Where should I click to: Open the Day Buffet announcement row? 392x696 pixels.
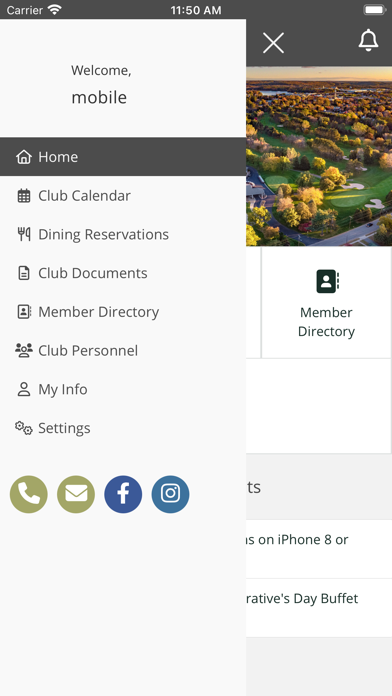[x=319, y=608]
